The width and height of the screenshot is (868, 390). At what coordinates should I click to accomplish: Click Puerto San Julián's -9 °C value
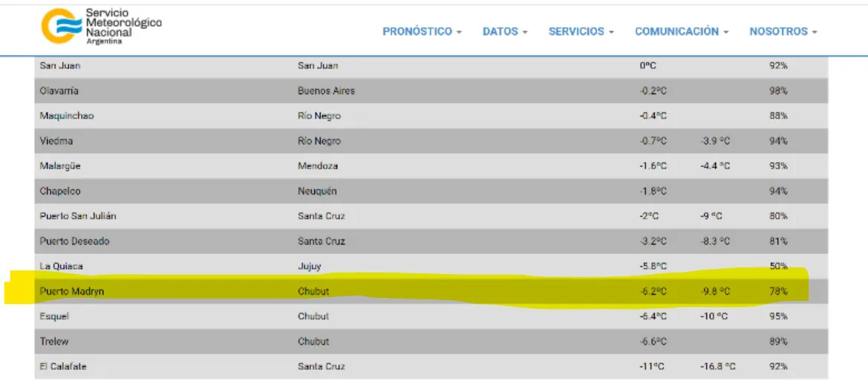[x=711, y=216]
